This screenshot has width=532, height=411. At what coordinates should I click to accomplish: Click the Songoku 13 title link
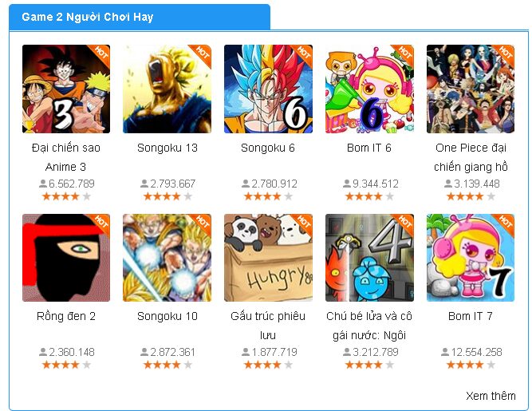(167, 148)
